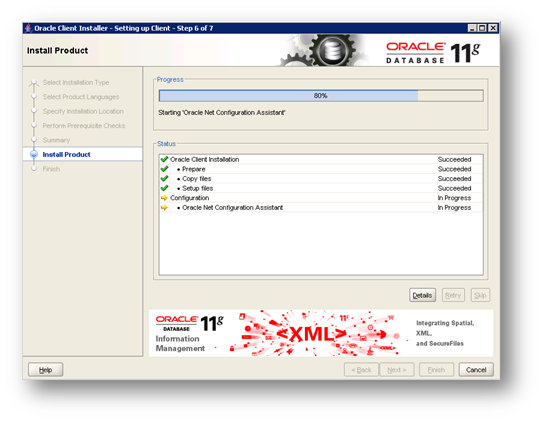The width and height of the screenshot is (543, 422).
Task: Click the Java icon in title bar
Action: [x=28, y=28]
